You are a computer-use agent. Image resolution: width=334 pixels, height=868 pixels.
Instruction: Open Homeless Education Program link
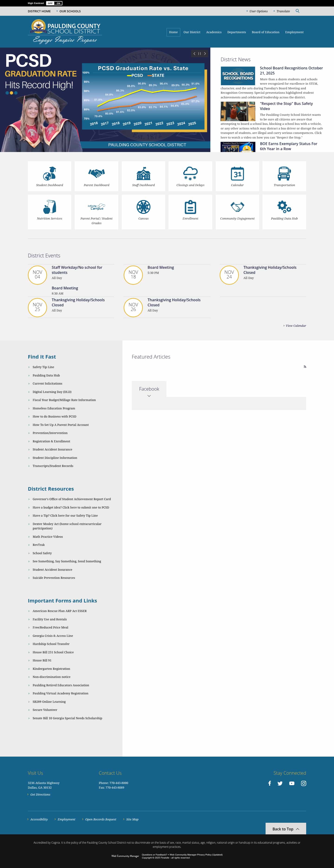coord(54,408)
